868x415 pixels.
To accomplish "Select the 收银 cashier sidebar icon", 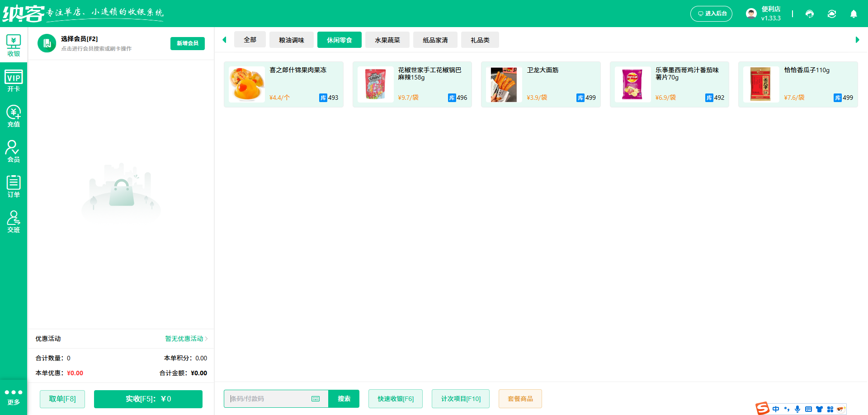I will coord(14,45).
